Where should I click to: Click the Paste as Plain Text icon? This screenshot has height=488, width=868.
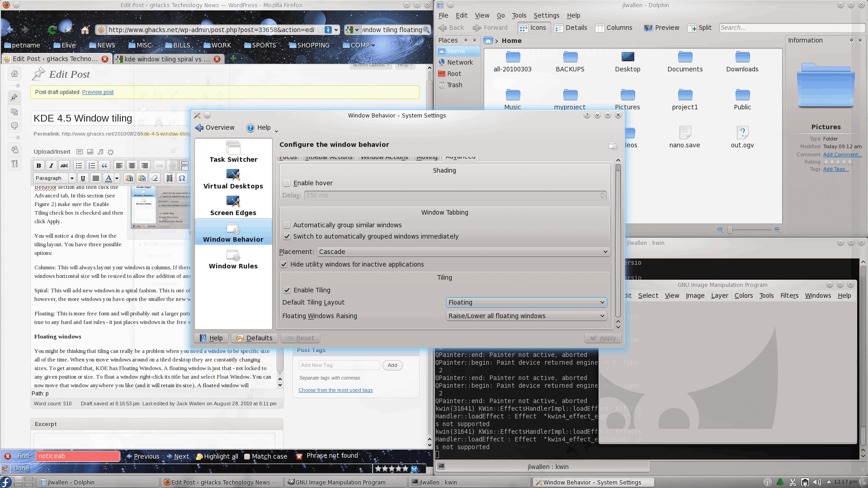(x=129, y=178)
